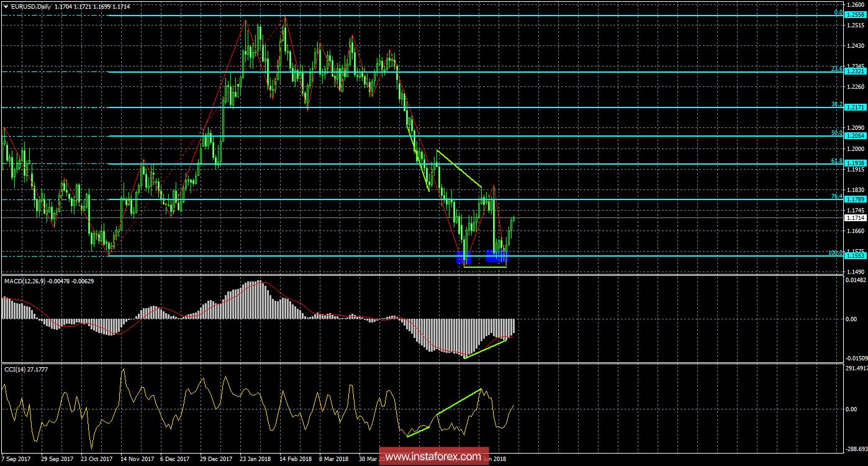Click the 1.2558 Fibonacci price tag
Image resolution: width=868 pixels, height=466 pixels.
[856, 15]
